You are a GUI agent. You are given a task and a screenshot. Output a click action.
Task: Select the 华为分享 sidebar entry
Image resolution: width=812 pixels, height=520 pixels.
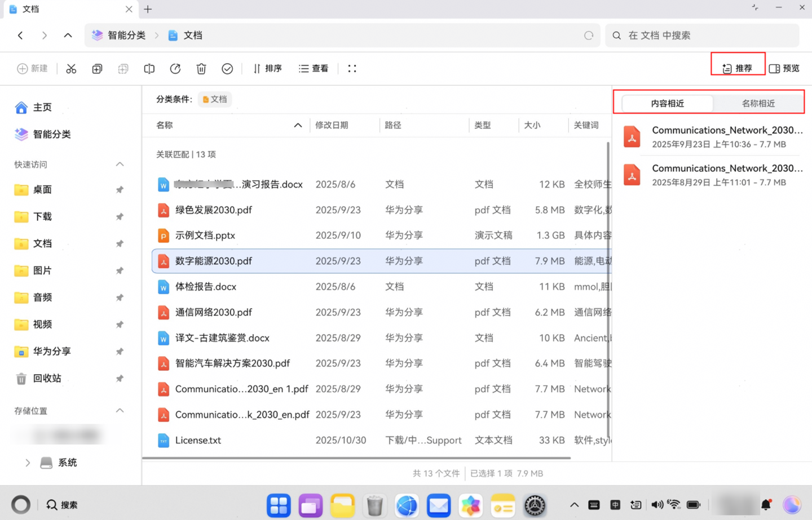click(x=52, y=351)
